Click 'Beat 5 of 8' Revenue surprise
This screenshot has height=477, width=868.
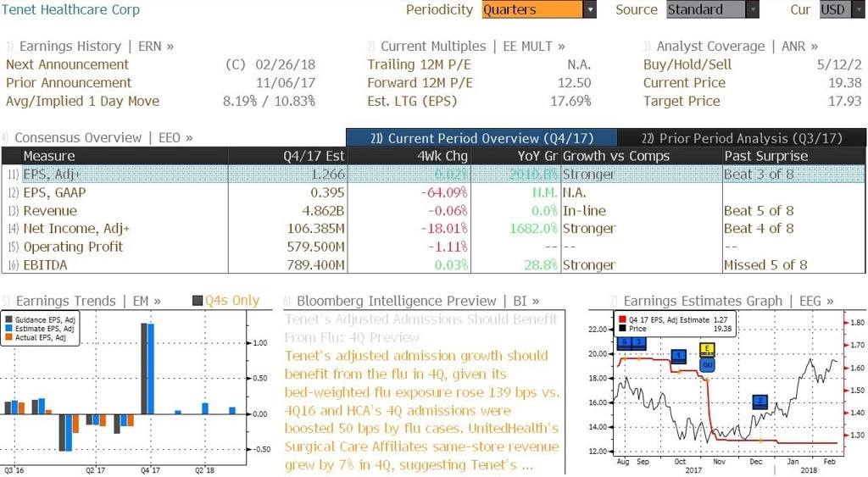[759, 210]
